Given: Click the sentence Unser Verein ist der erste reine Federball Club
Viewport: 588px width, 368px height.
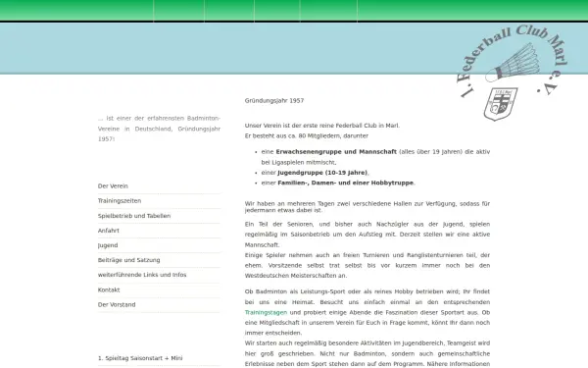Looking at the screenshot, I should point(322,126).
